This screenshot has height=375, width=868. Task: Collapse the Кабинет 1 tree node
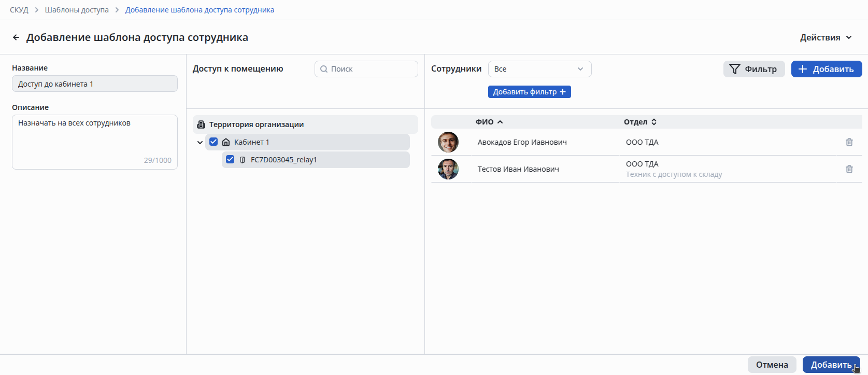tap(200, 142)
